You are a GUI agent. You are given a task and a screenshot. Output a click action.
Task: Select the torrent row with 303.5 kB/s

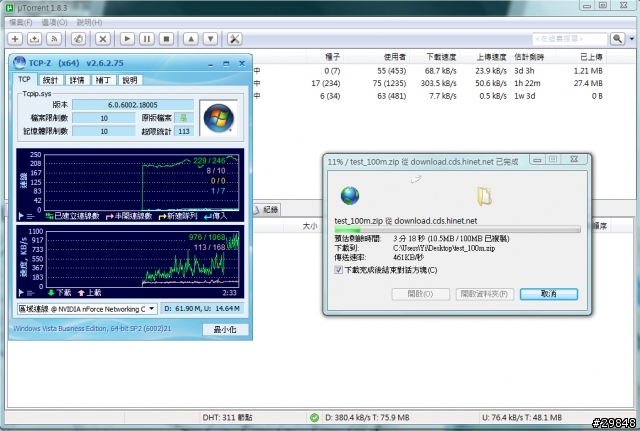(x=429, y=83)
